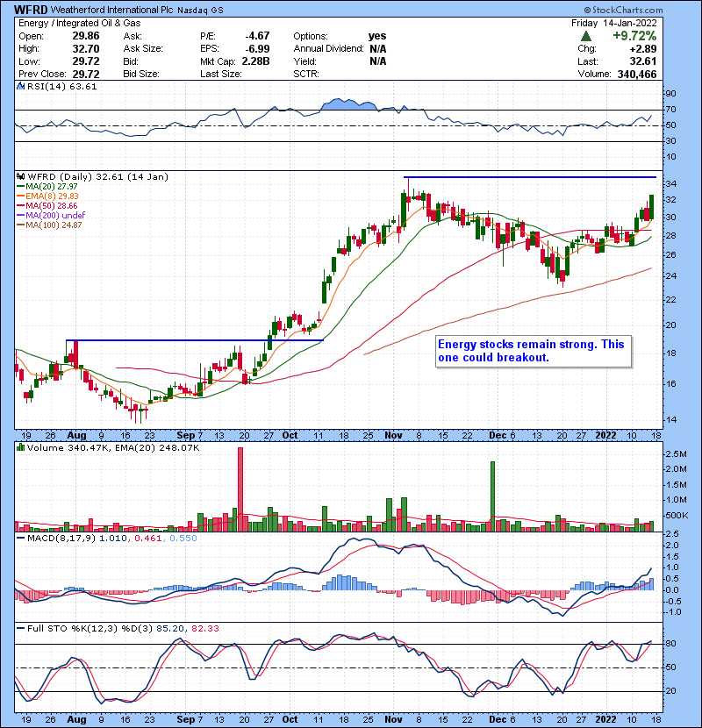Click the SCTR label

coord(306,74)
